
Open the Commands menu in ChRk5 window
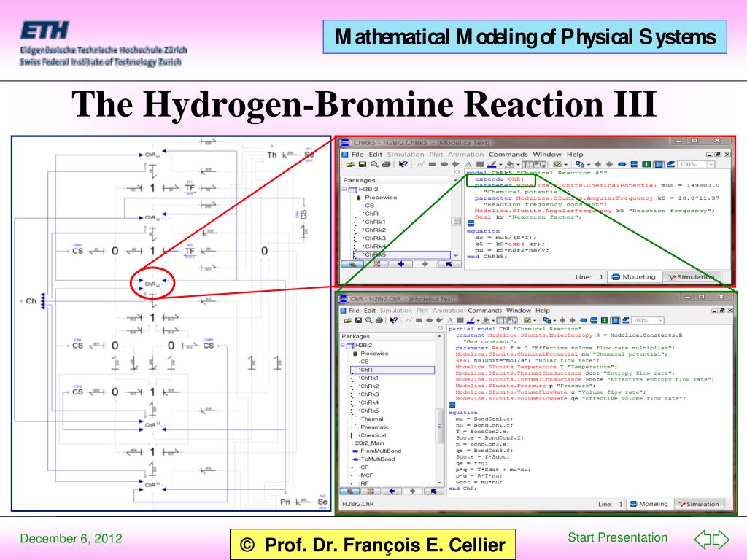[x=508, y=155]
